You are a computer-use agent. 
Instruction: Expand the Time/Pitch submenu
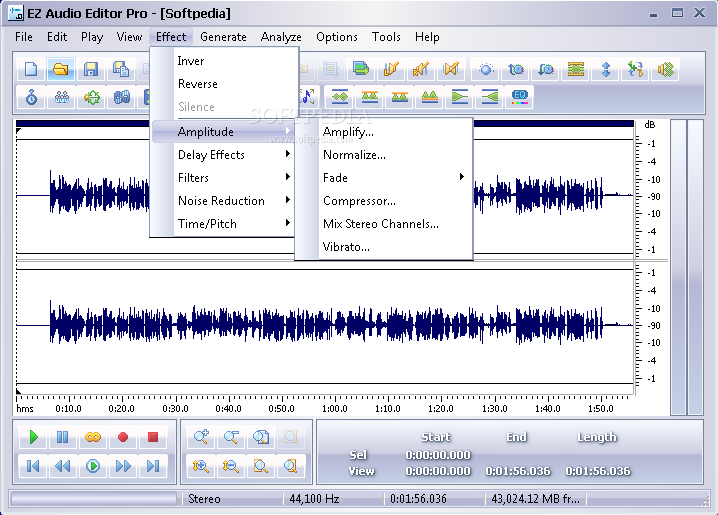point(223,223)
